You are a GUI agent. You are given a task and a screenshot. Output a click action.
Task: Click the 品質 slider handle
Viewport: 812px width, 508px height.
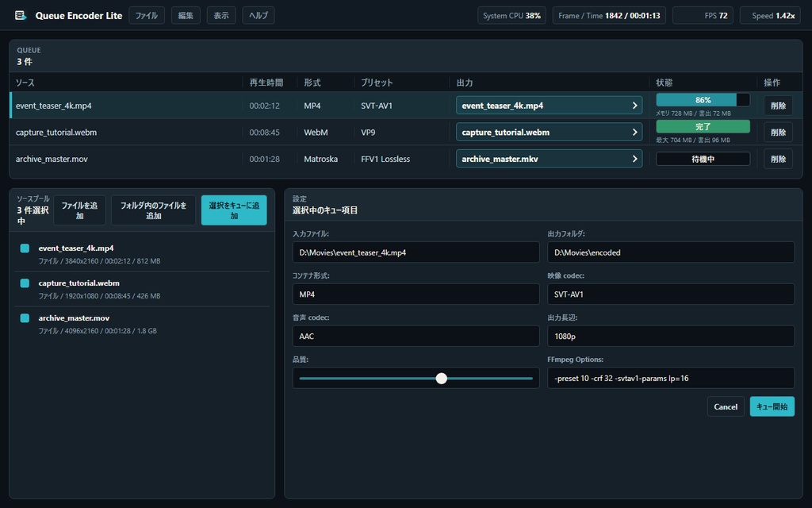(441, 379)
